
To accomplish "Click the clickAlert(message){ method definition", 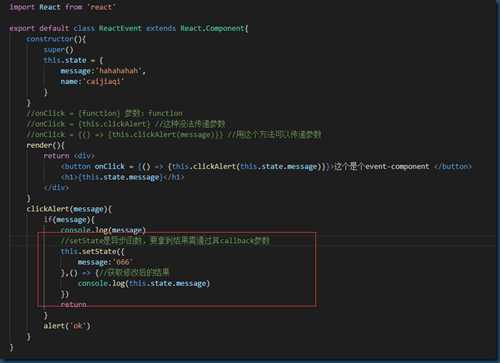I will pos(69,209).
